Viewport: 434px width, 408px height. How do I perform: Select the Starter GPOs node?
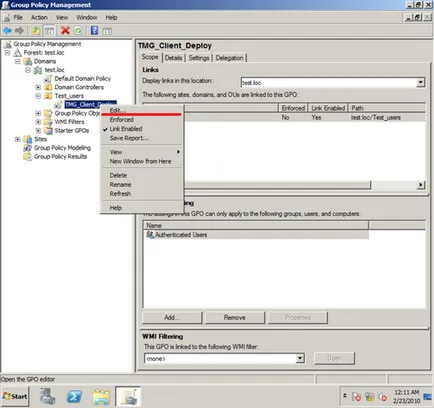[x=72, y=131]
